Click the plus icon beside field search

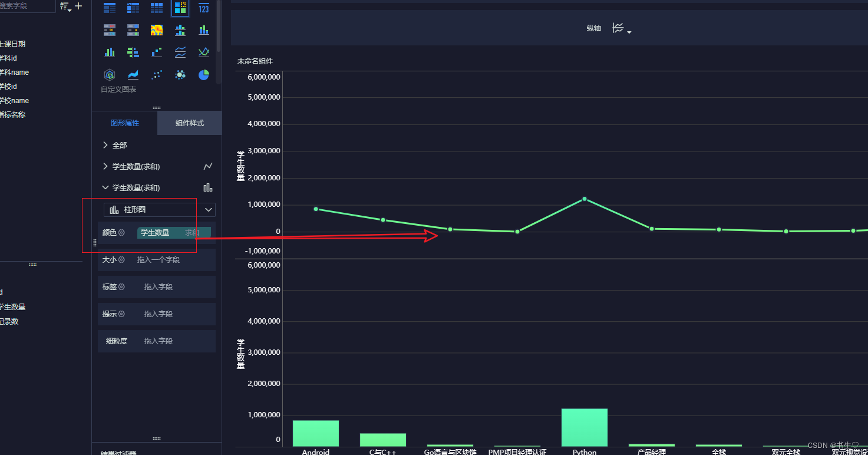(78, 6)
